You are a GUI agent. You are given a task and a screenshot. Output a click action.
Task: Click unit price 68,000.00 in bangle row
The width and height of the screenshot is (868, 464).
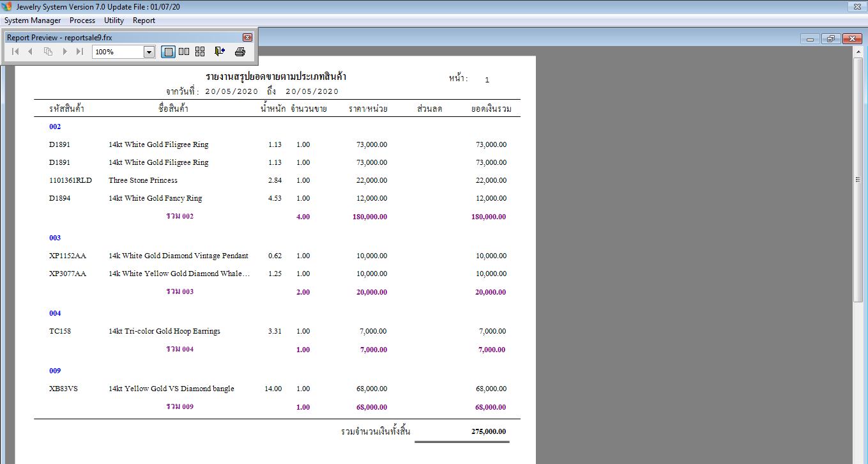[x=372, y=389]
